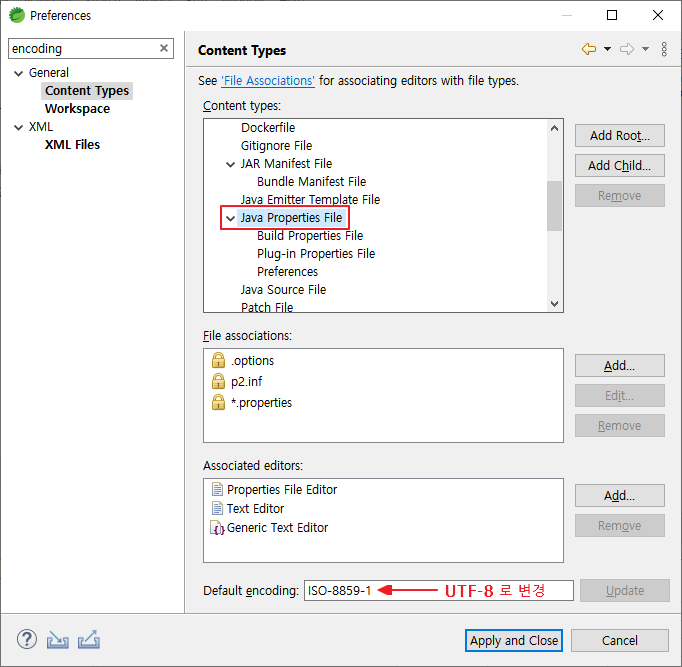This screenshot has height=667, width=682.
Task: Click the content types scroll down arrow
Action: pyautogui.click(x=554, y=304)
